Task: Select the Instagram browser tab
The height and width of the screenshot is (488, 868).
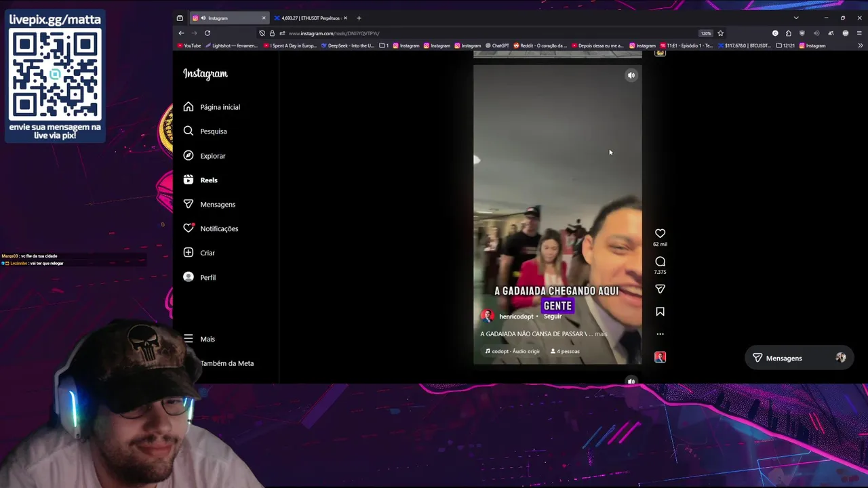Action: 229,18
